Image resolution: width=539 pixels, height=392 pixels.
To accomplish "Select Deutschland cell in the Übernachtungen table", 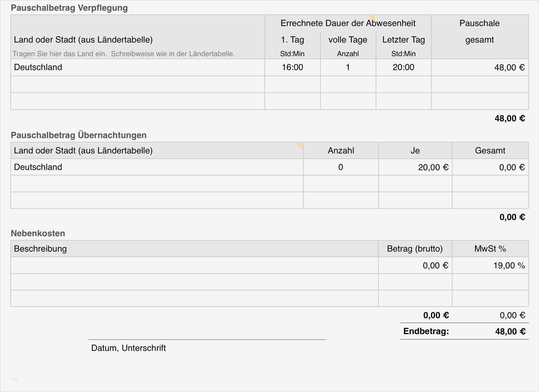I will pos(157,167).
